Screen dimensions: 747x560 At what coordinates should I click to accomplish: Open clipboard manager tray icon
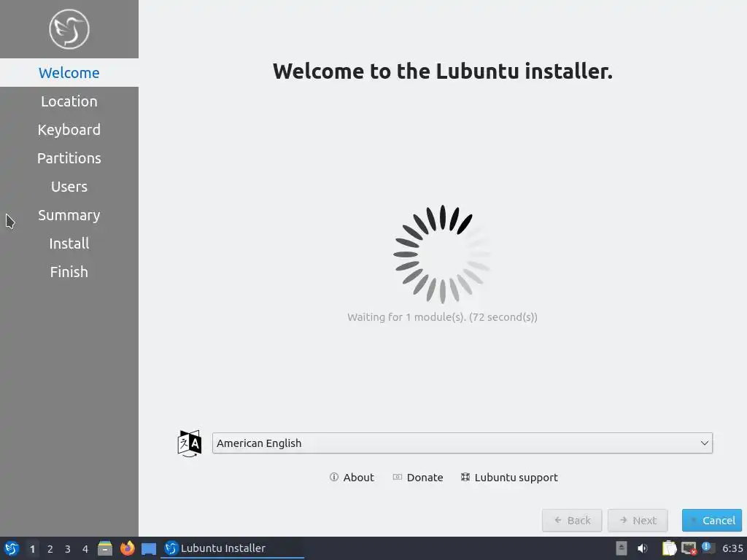(x=670, y=548)
